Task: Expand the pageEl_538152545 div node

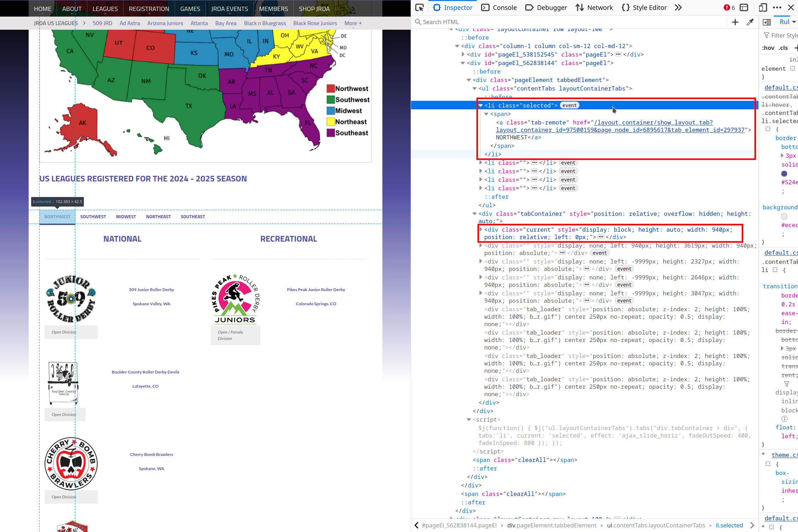Action: point(463,54)
